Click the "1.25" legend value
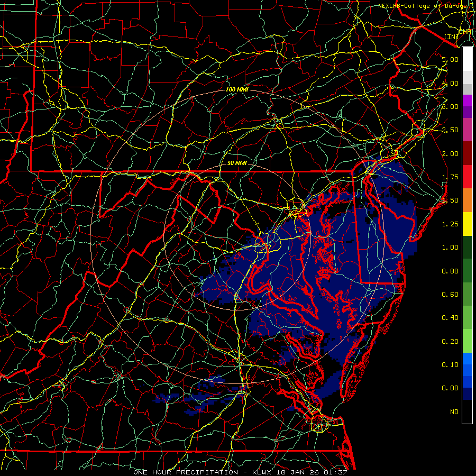Viewport: 476px width, 476px height. [450, 224]
